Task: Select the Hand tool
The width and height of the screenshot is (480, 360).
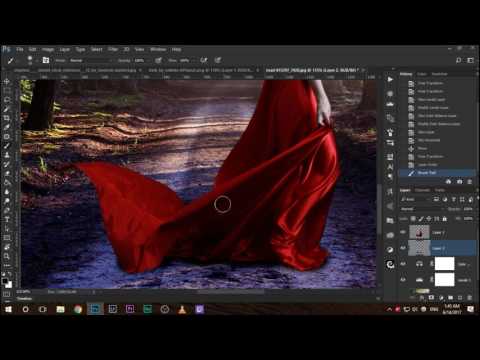Action: [x=7, y=247]
